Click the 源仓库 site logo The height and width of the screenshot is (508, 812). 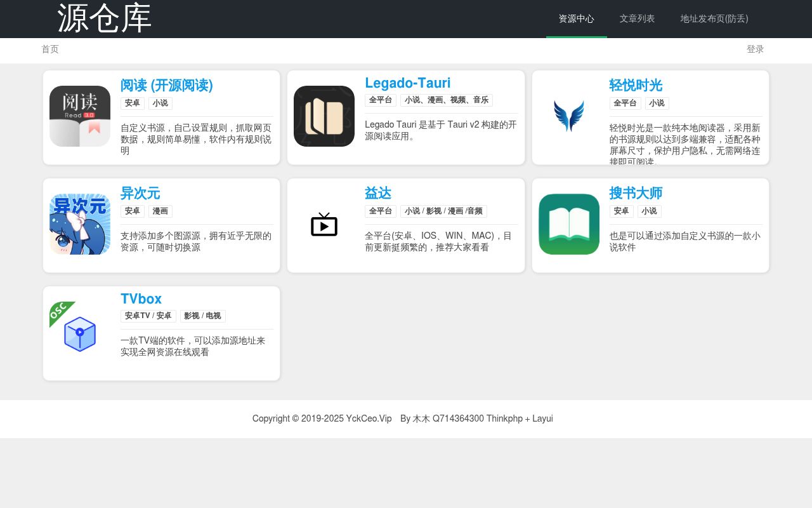[x=105, y=18]
